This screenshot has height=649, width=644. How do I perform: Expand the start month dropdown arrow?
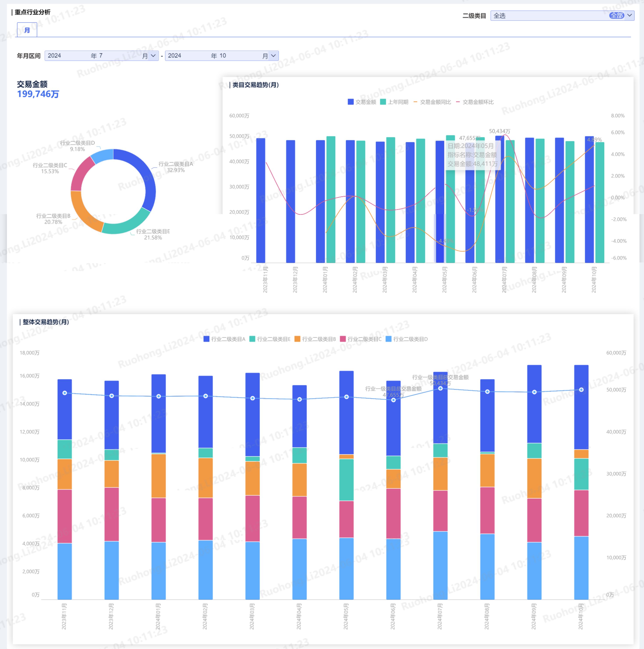click(153, 56)
